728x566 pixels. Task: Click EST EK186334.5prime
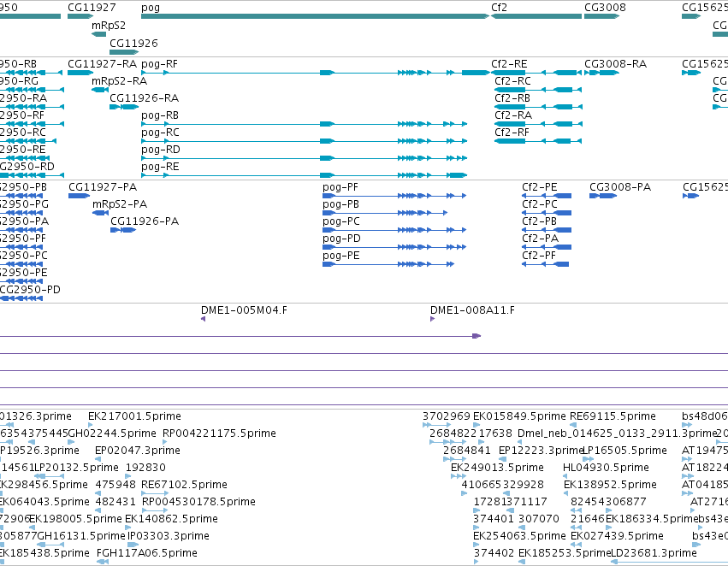tap(652, 519)
